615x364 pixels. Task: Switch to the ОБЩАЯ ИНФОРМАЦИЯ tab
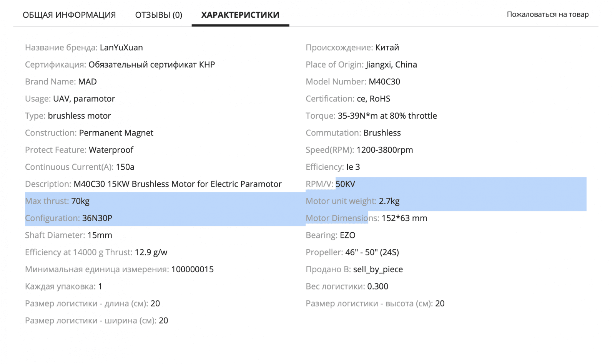pyautogui.click(x=69, y=15)
